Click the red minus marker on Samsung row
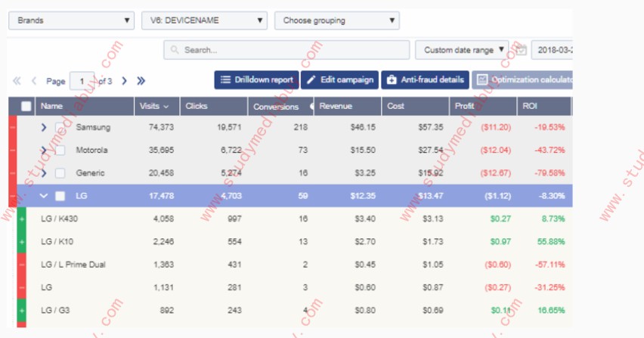 [x=13, y=127]
